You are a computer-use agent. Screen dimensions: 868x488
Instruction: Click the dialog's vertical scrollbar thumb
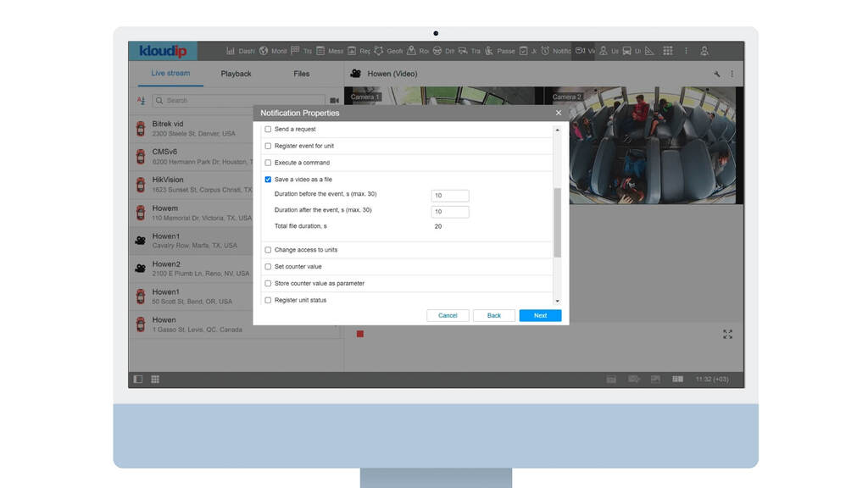point(558,223)
